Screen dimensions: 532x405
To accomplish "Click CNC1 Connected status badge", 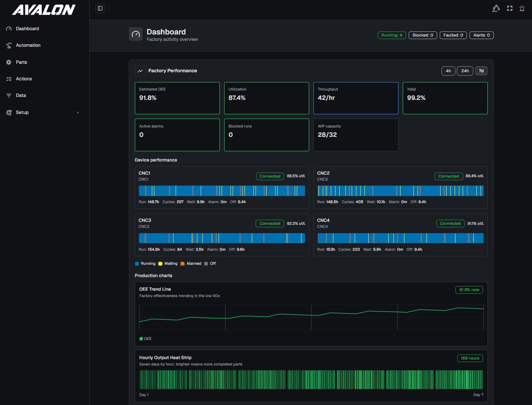I will click(270, 176).
